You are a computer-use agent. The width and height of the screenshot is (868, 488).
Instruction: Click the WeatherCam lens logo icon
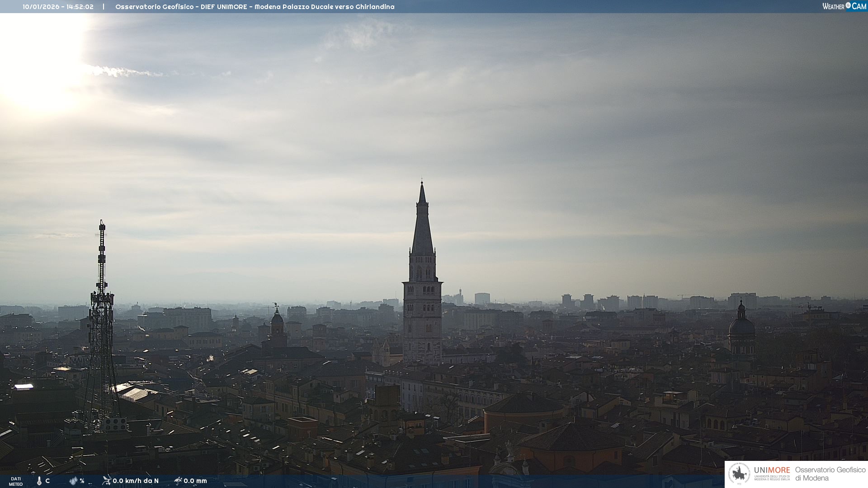pos(848,5)
